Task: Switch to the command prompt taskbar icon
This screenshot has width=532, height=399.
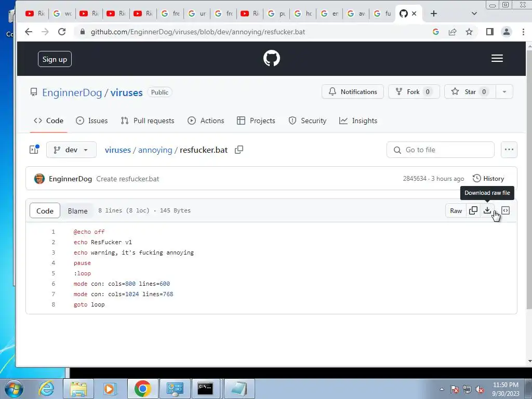Action: click(x=206, y=389)
